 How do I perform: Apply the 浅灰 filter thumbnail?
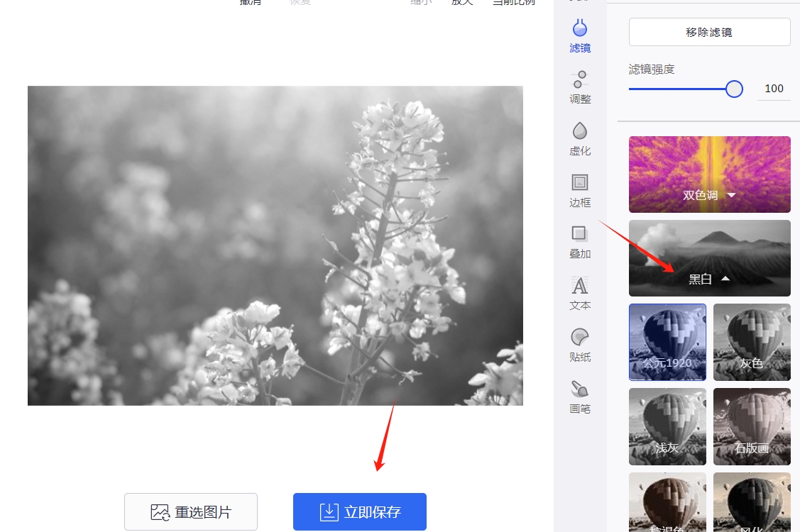[667, 426]
